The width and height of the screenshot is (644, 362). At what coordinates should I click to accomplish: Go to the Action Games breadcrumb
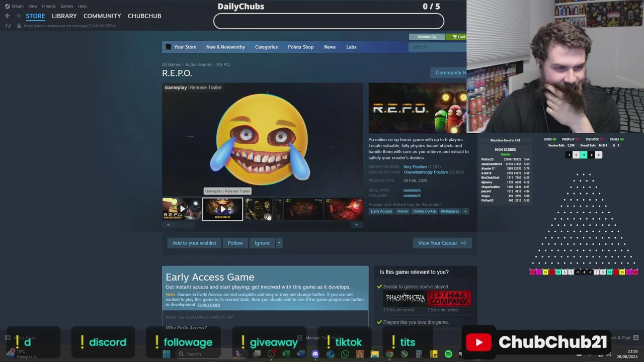pyautogui.click(x=198, y=64)
